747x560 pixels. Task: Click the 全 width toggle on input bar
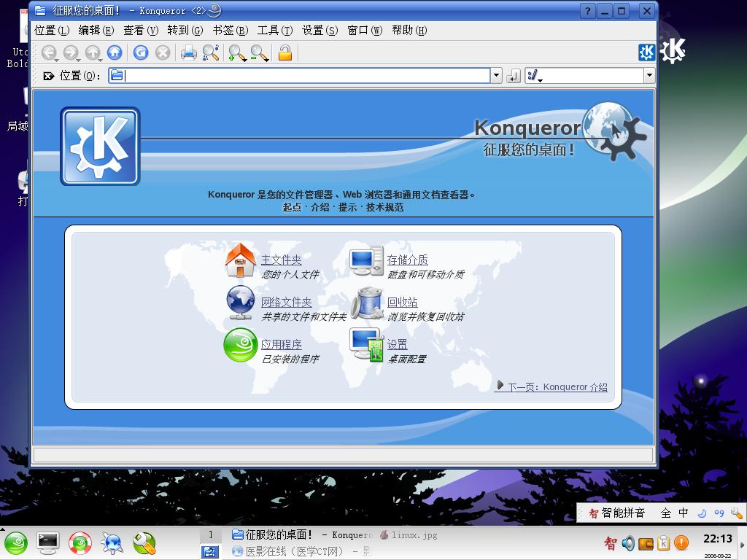[666, 513]
